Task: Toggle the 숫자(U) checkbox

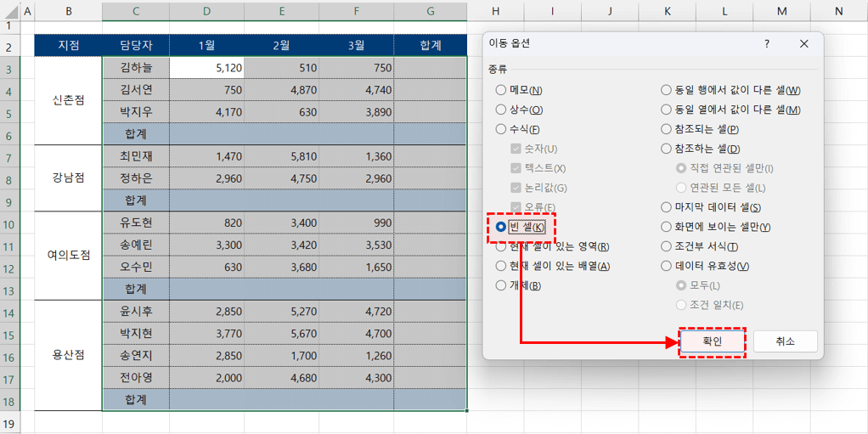Action: coord(534,149)
